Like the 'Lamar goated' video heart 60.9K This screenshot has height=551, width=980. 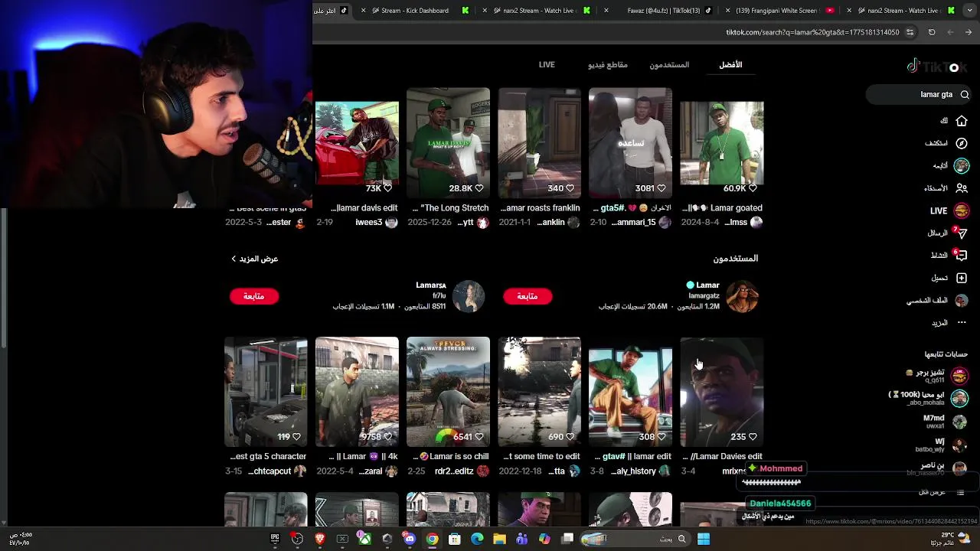tap(752, 188)
